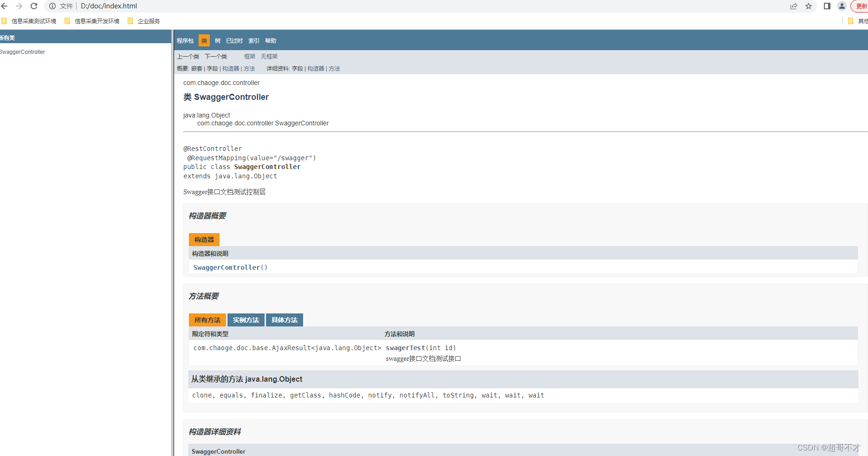The width and height of the screenshot is (868, 456).
Task: Jump to 方法 in the 概要 row
Action: [249, 69]
